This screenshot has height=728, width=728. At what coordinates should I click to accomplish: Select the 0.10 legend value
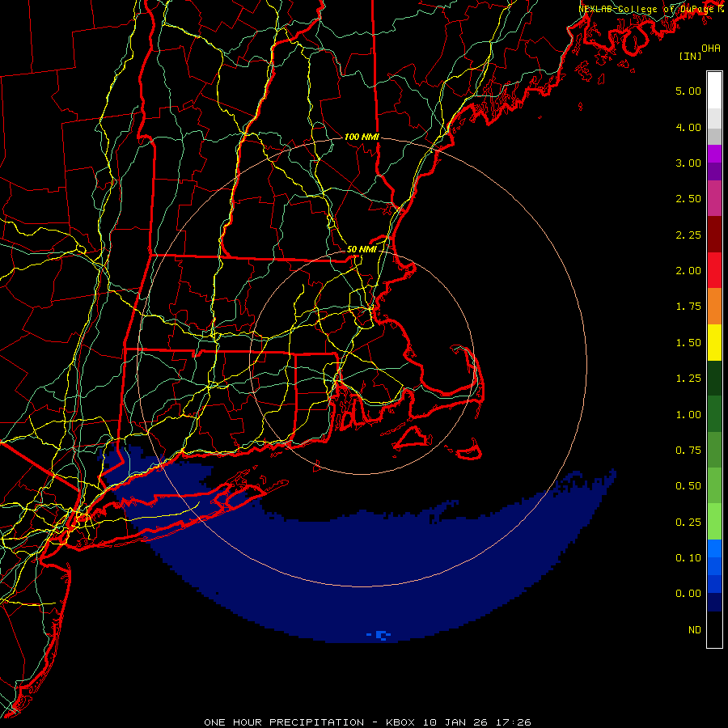tap(688, 558)
